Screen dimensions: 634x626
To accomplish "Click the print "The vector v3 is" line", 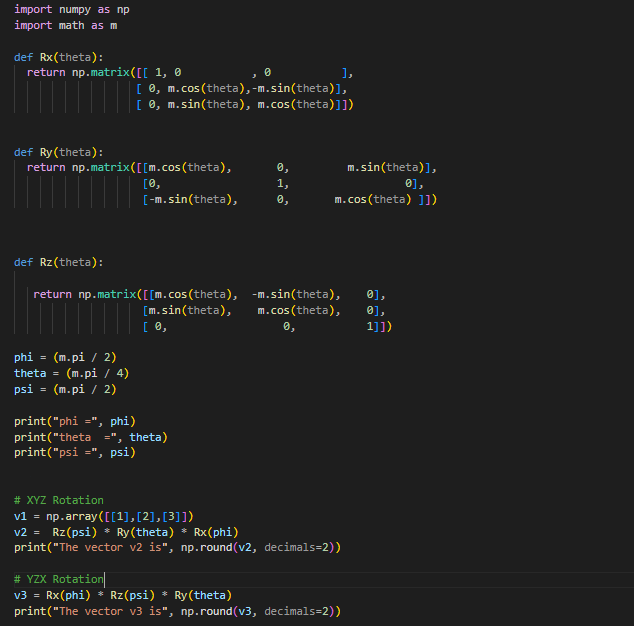I will coord(178,611).
